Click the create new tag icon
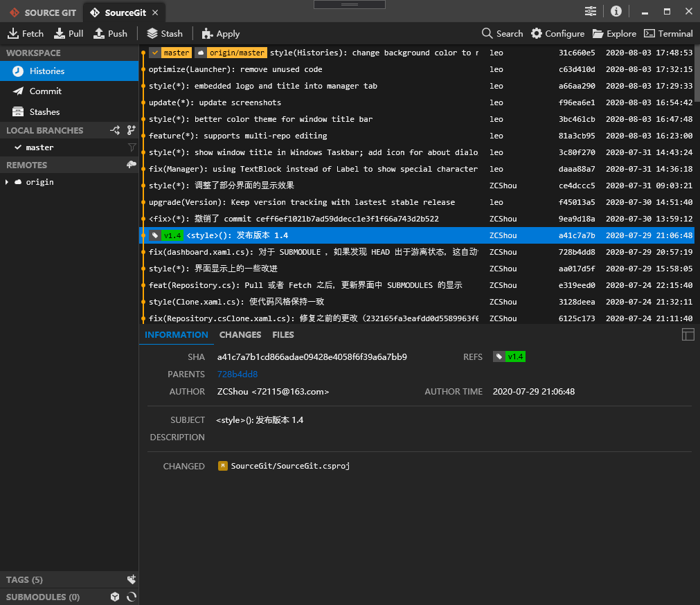Viewport: 700px width, 605px height. (132, 579)
